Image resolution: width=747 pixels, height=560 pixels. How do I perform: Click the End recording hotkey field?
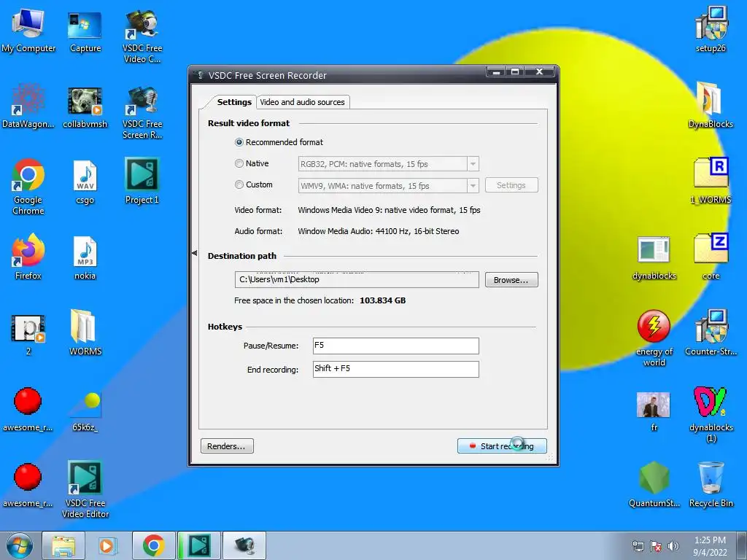click(x=396, y=369)
